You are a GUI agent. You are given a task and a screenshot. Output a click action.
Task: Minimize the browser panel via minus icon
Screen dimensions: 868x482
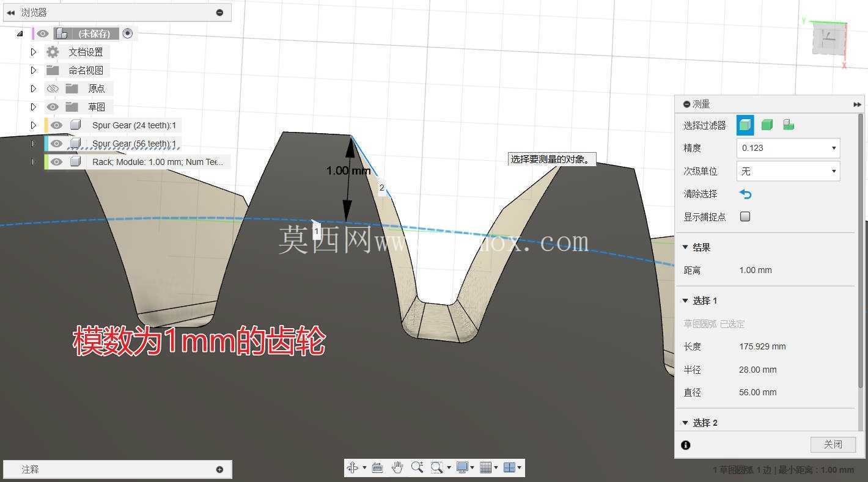(x=220, y=12)
